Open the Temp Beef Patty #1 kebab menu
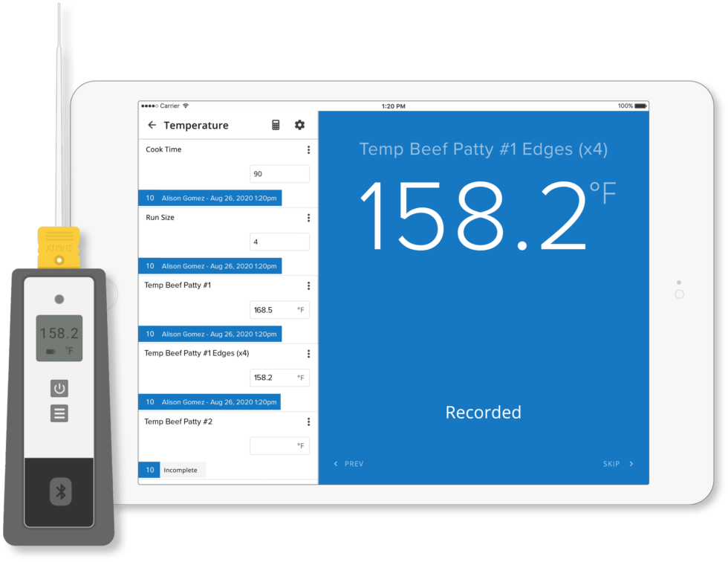 point(308,285)
